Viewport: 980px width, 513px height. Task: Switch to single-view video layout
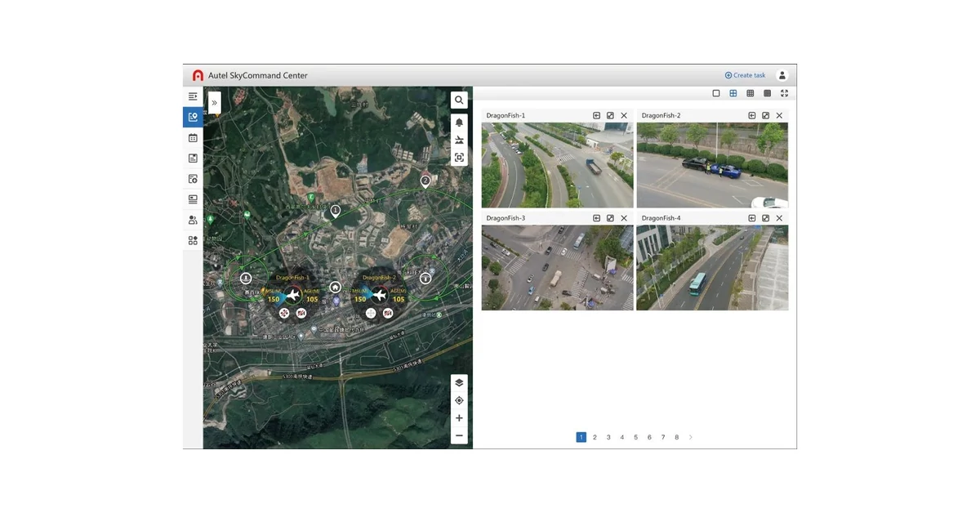click(716, 93)
